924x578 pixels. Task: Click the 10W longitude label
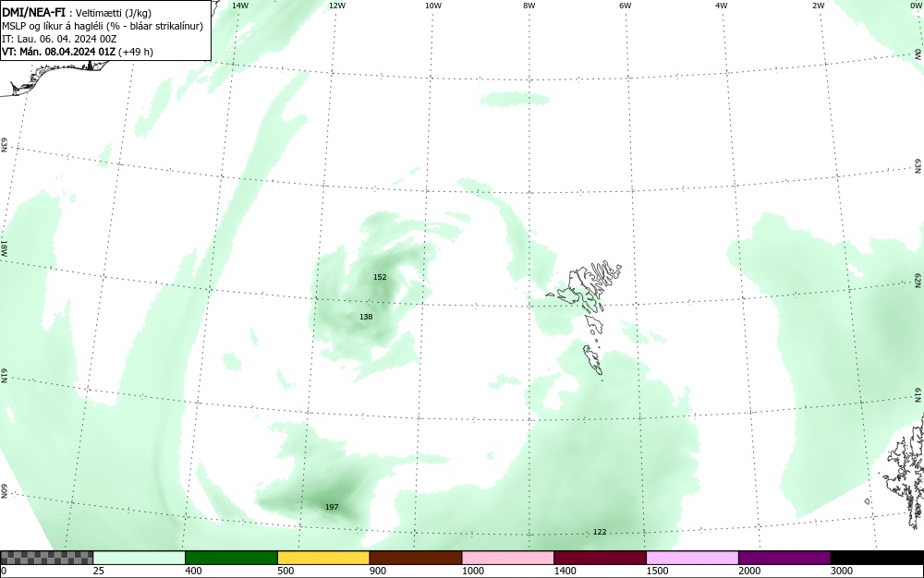[433, 6]
